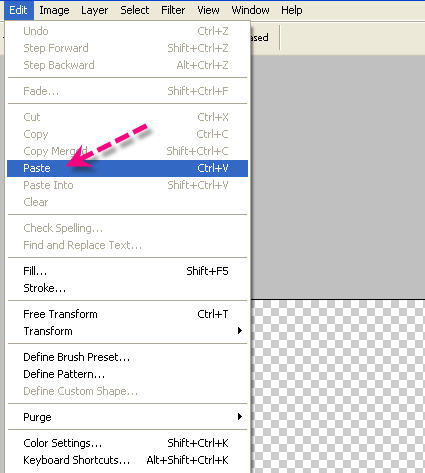Select Stroke... menu entry
The image size is (425, 473).
[x=127, y=288]
